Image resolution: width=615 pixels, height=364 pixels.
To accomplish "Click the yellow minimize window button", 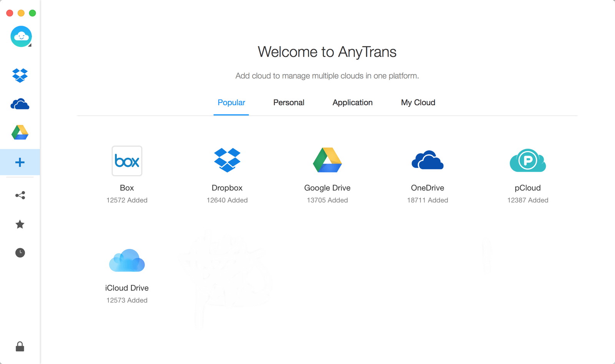I will 21,13.
